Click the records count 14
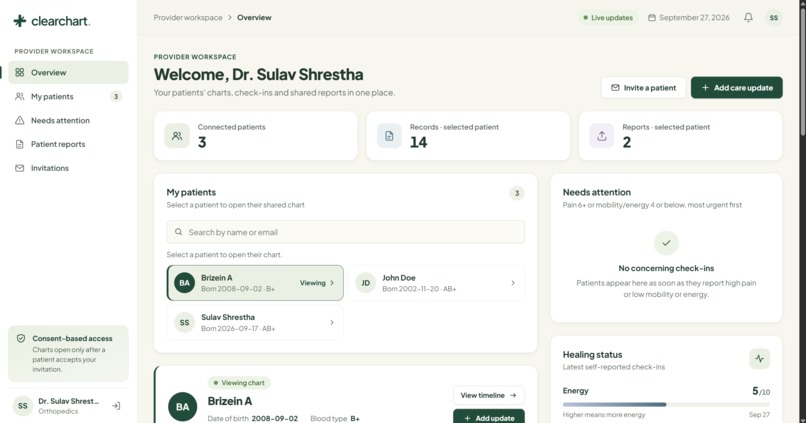The width and height of the screenshot is (806, 423). point(418,142)
